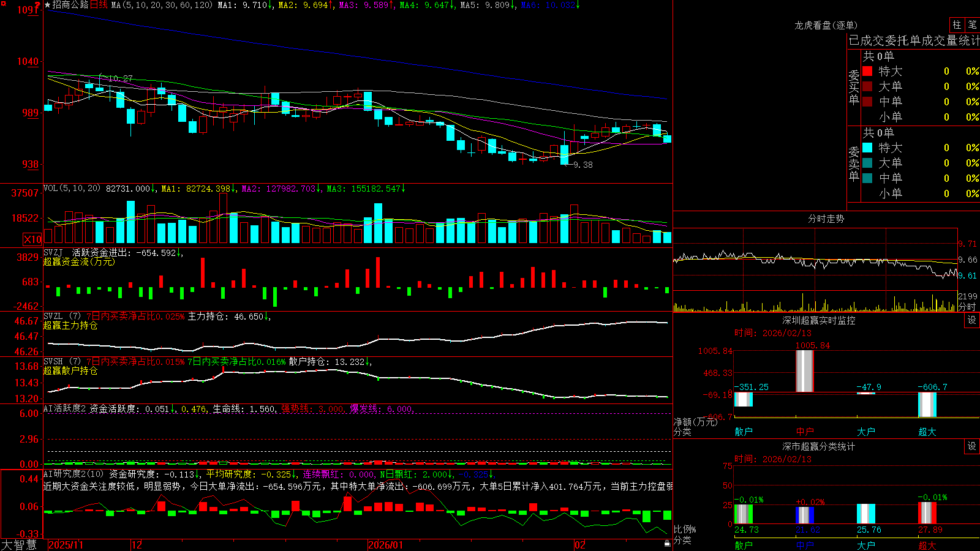Click the 柱 bar-view button

[957, 25]
